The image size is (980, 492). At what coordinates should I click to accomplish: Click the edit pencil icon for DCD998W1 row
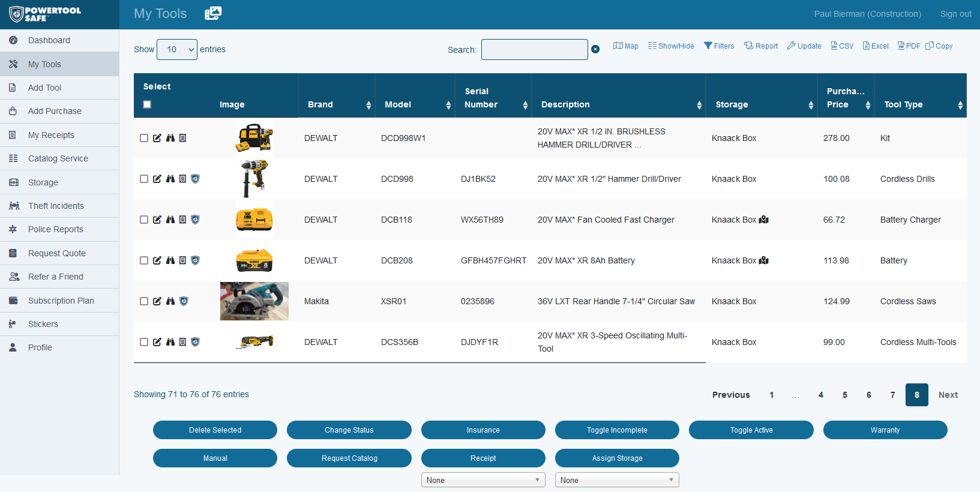coord(157,138)
